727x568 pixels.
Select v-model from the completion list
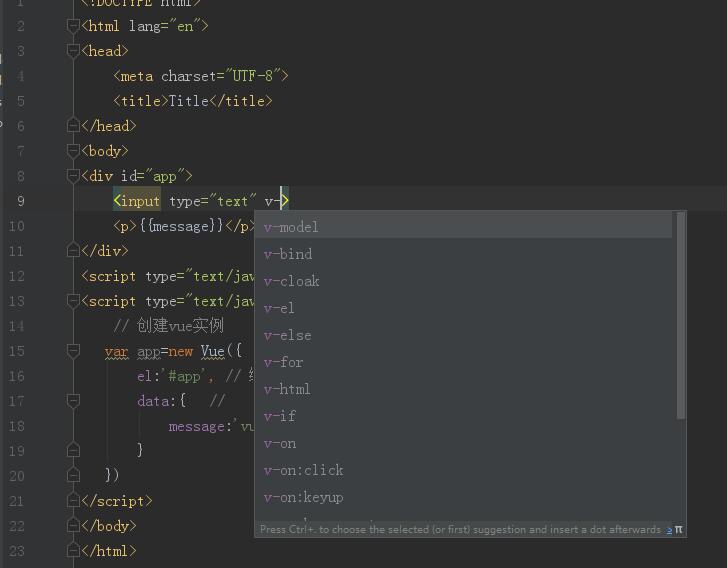[x=463, y=227]
